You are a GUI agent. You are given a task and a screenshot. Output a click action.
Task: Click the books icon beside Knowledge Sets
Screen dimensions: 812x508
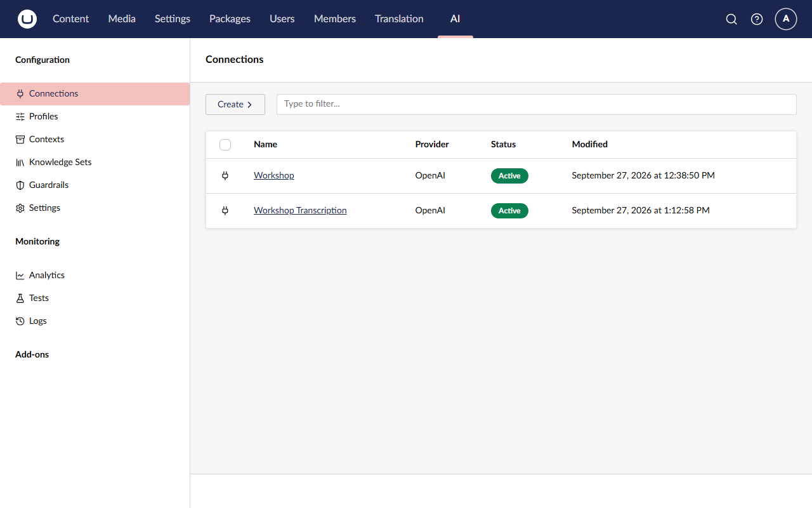pyautogui.click(x=20, y=163)
